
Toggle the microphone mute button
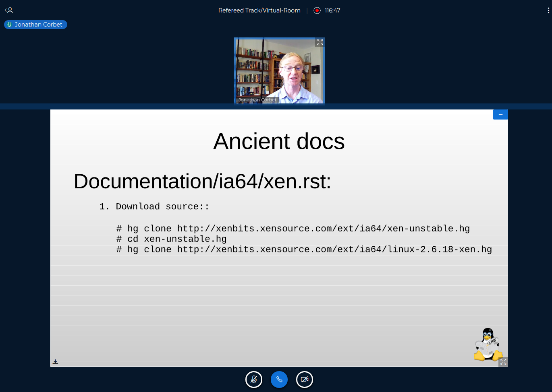tap(254, 380)
